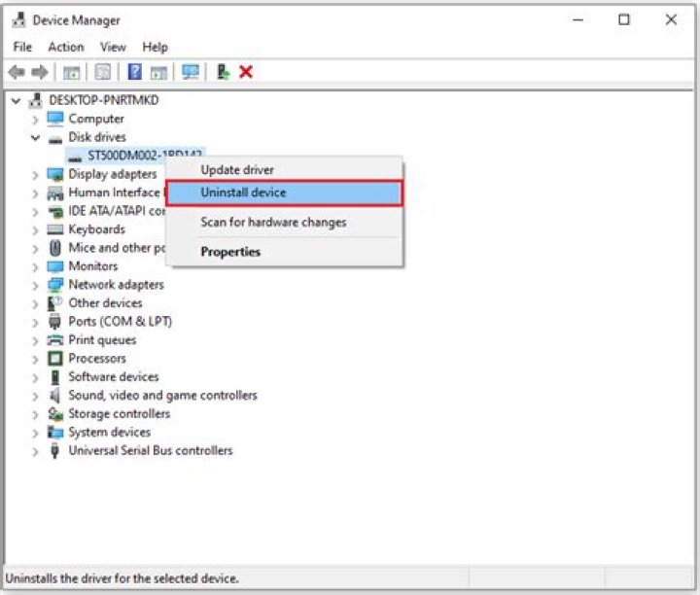Click the red X uninstall toolbar icon

click(246, 72)
